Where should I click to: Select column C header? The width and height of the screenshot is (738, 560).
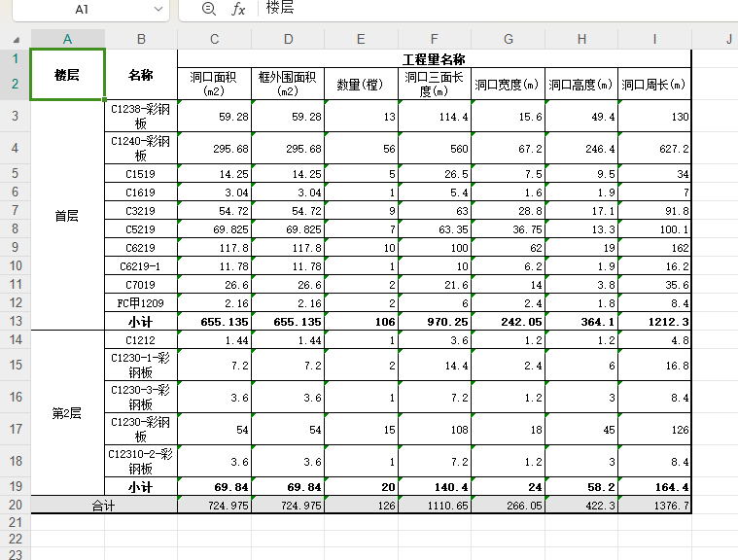(x=215, y=39)
